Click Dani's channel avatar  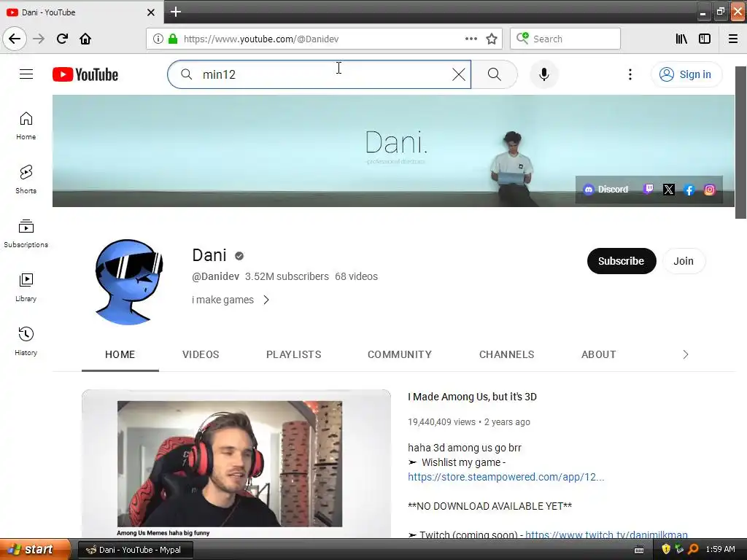click(x=128, y=282)
